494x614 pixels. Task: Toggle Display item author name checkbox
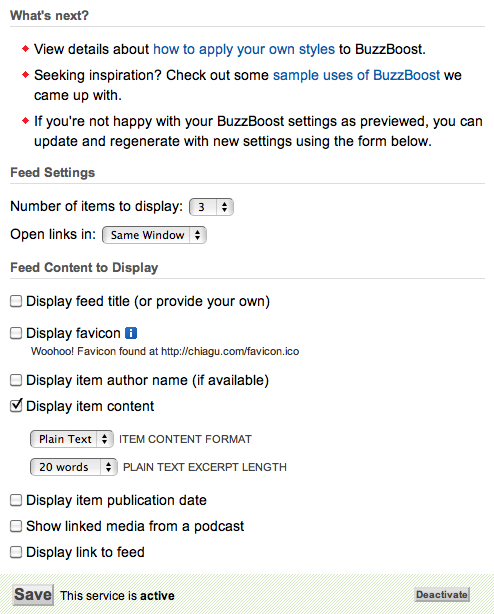click(x=16, y=380)
